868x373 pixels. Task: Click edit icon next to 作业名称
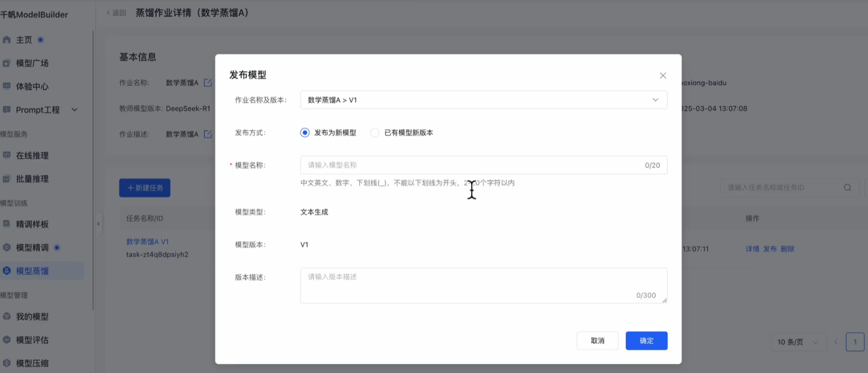208,83
